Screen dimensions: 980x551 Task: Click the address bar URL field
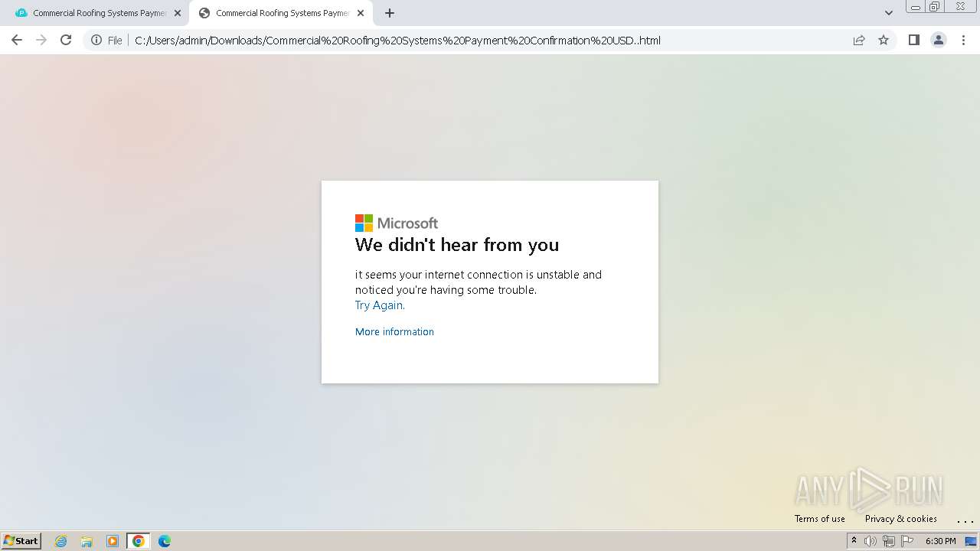click(x=397, y=41)
